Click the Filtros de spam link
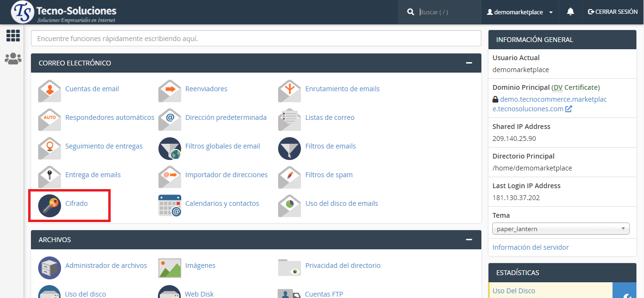Image resolution: width=644 pixels, height=298 pixels. [x=329, y=175]
